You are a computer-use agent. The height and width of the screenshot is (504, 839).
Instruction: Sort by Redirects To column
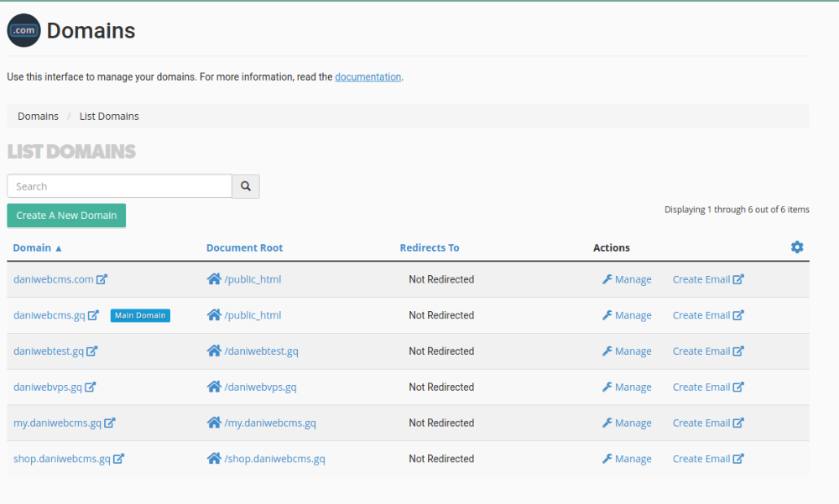429,247
